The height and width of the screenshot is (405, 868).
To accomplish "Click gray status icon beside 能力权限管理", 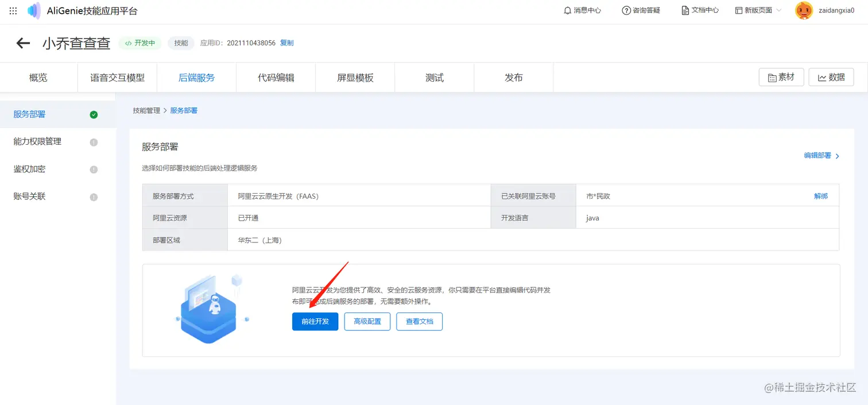I will [94, 142].
